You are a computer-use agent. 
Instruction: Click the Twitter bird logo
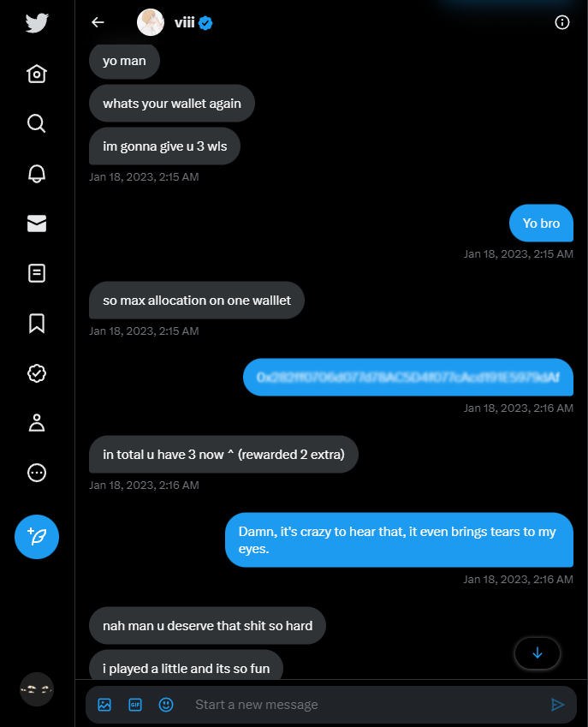click(x=37, y=23)
